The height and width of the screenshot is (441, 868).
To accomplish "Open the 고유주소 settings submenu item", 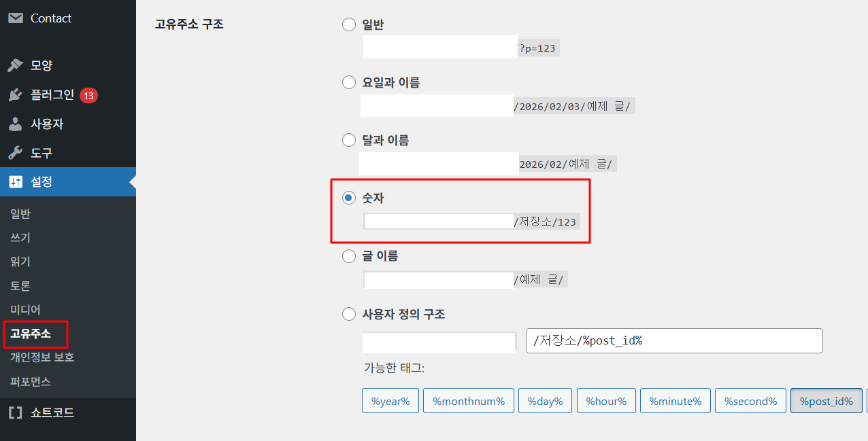I will click(x=31, y=334).
